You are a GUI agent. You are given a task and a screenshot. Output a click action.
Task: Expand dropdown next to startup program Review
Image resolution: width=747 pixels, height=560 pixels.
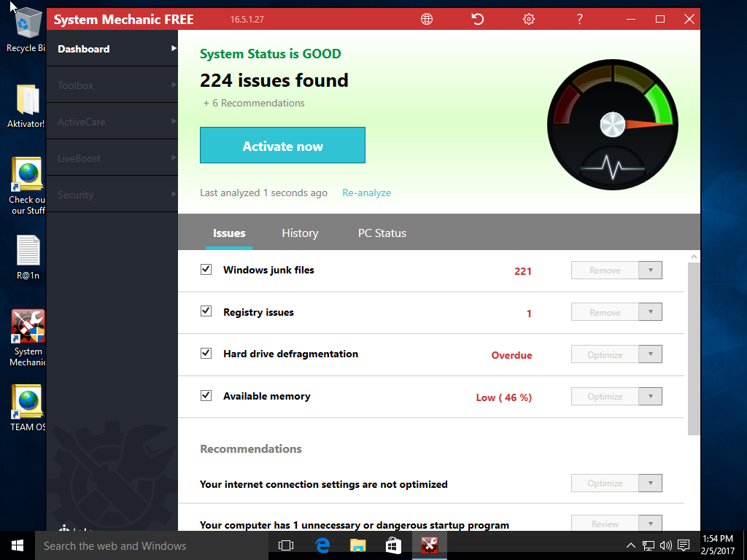point(650,524)
